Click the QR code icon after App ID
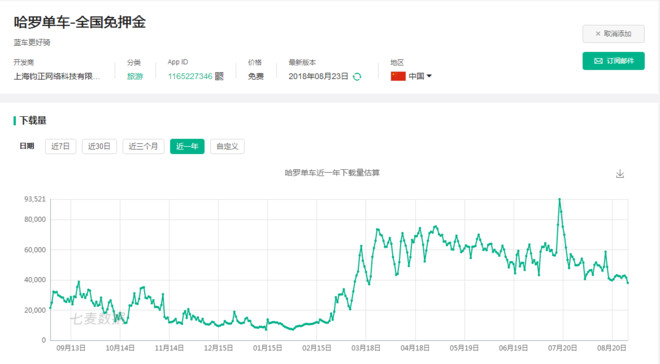The width and height of the screenshot is (660, 364). (x=219, y=76)
